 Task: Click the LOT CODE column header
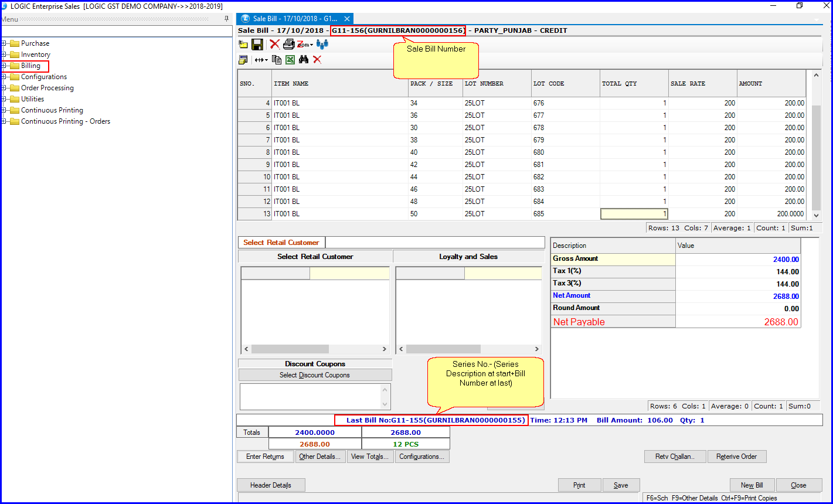[x=565, y=84]
